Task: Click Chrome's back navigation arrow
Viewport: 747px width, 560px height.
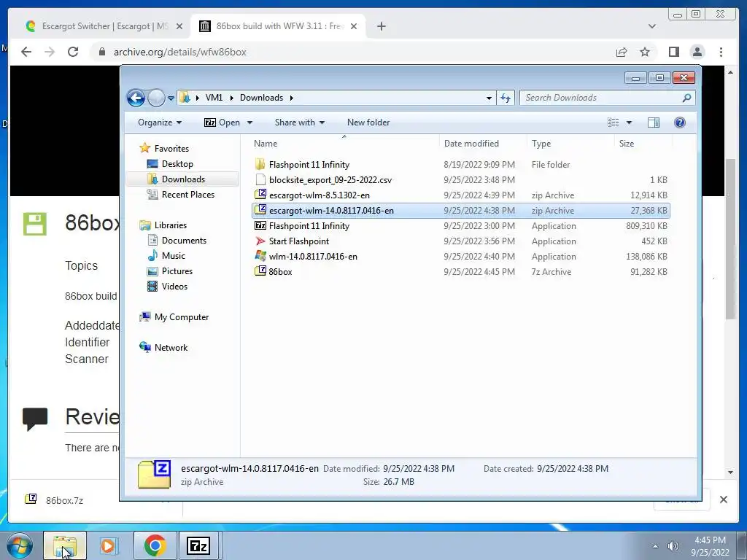Action: [x=26, y=52]
